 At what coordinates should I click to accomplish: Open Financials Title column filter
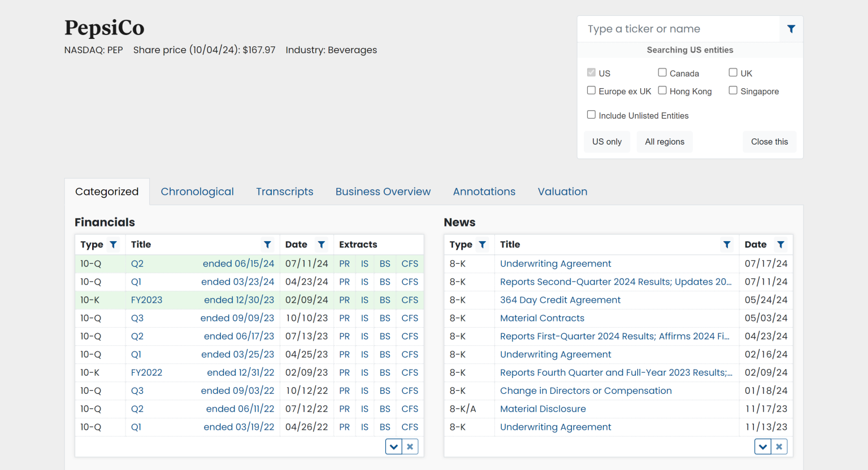pos(267,245)
